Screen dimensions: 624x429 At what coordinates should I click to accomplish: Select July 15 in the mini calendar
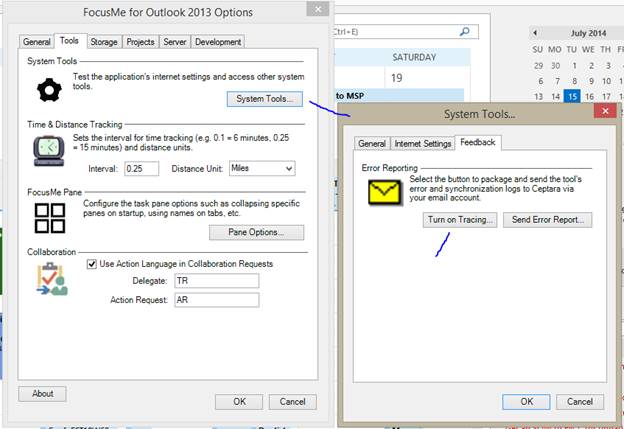(572, 96)
